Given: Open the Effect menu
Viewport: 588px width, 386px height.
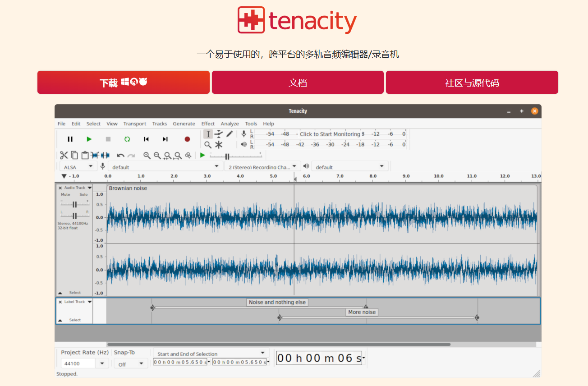Looking at the screenshot, I should tap(208, 124).
